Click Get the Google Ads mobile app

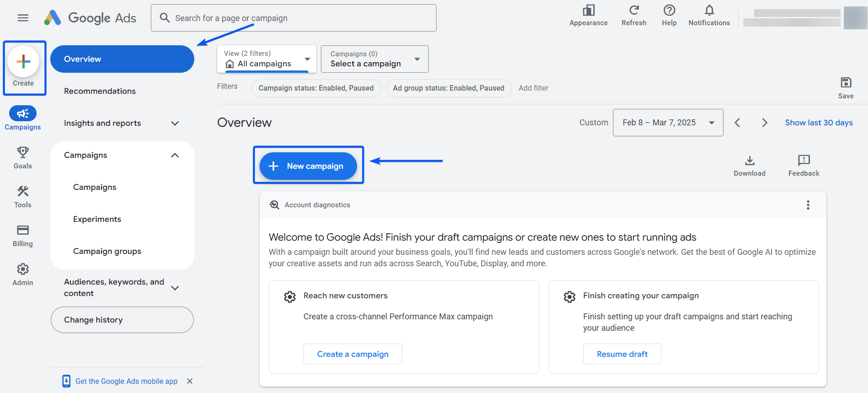126,381
